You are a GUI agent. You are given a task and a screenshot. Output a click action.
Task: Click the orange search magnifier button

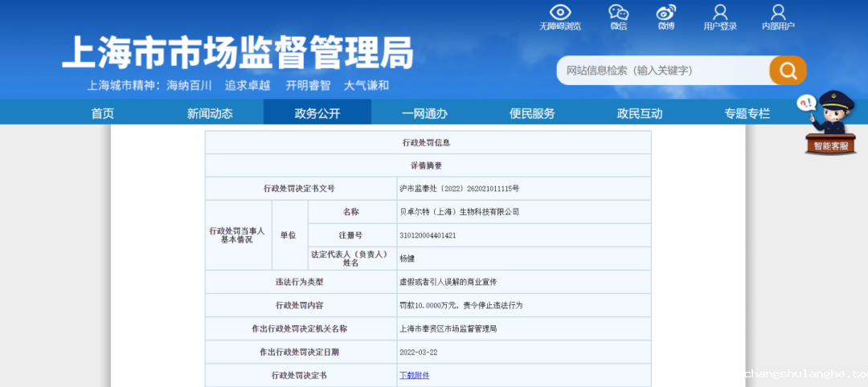coord(788,70)
